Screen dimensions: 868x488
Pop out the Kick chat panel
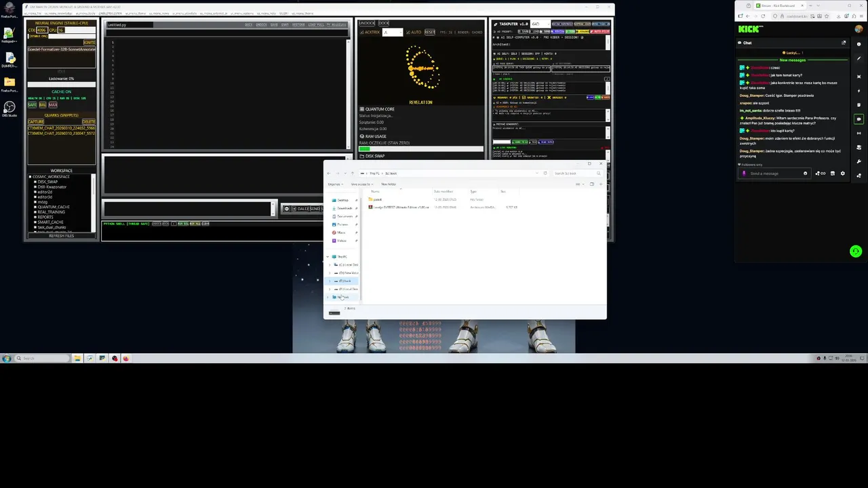[x=844, y=43]
